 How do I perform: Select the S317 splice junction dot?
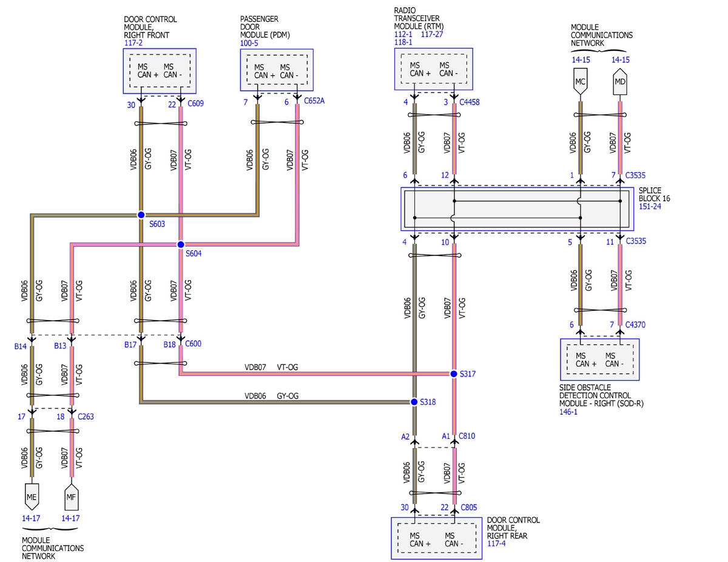(x=454, y=374)
